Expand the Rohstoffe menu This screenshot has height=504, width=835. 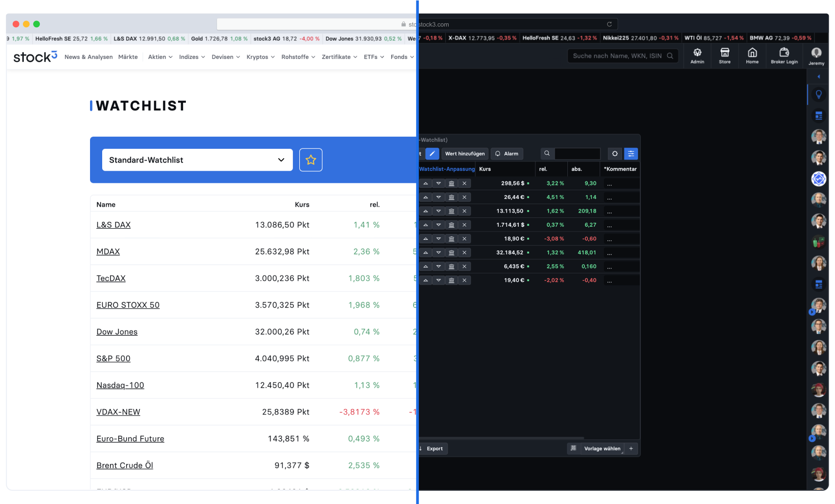pyautogui.click(x=298, y=57)
